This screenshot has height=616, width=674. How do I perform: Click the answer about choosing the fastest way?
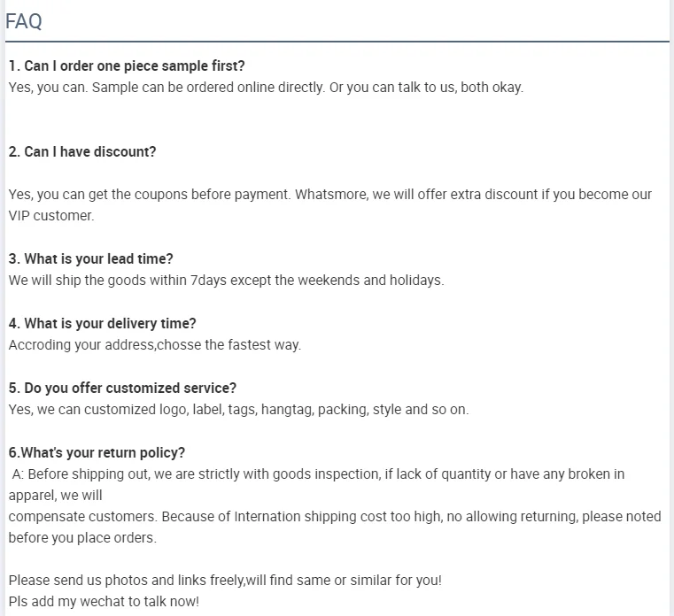[x=155, y=345]
